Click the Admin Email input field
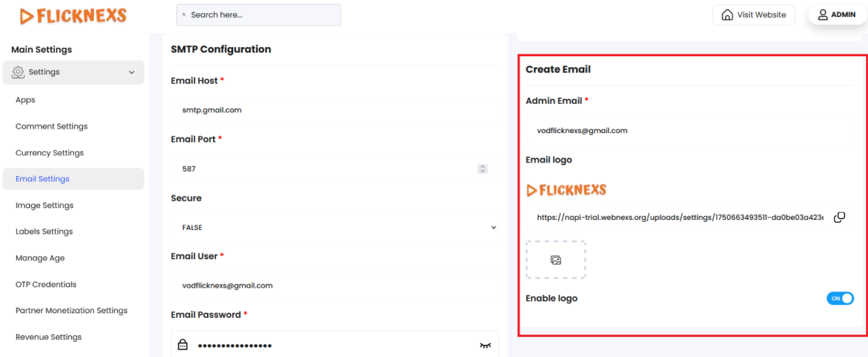Viewport: 868px width, 357px height. click(x=689, y=131)
